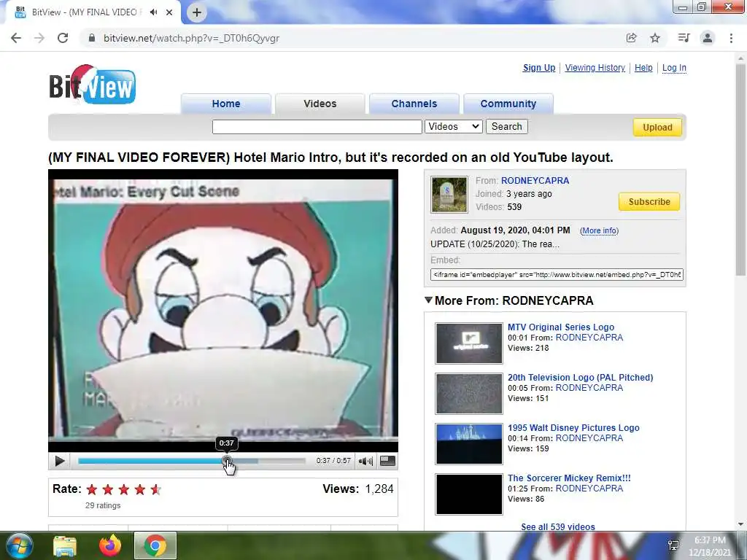Open the Help link
This screenshot has width=747, height=560.
(x=643, y=68)
